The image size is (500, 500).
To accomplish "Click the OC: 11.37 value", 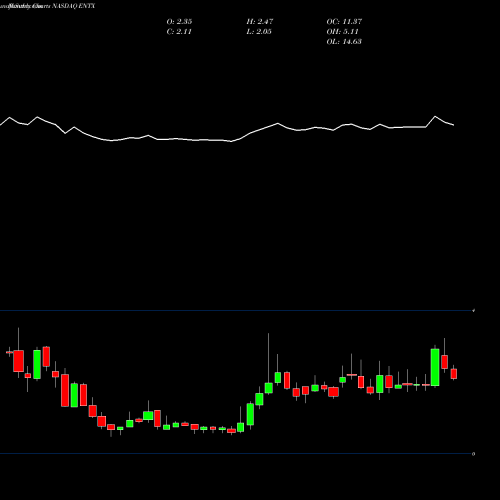I will (x=344, y=22).
